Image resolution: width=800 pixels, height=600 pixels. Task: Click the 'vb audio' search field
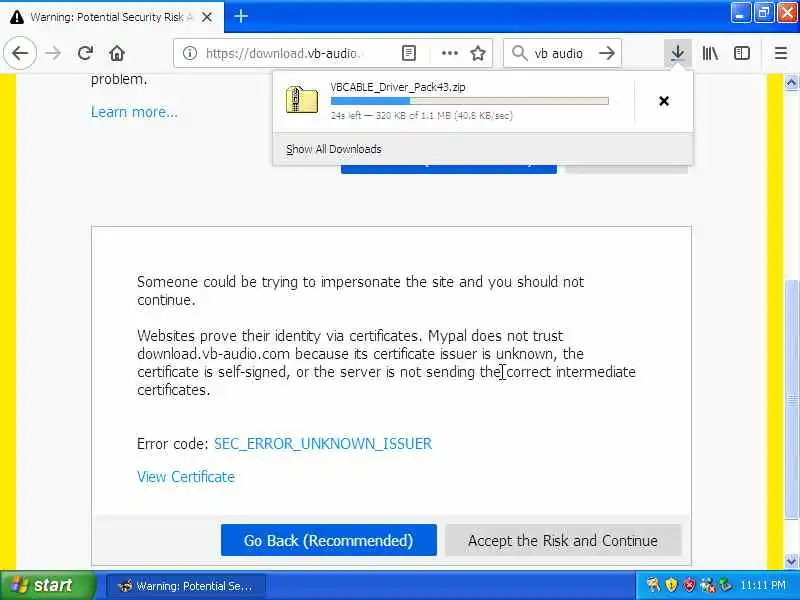(561, 53)
